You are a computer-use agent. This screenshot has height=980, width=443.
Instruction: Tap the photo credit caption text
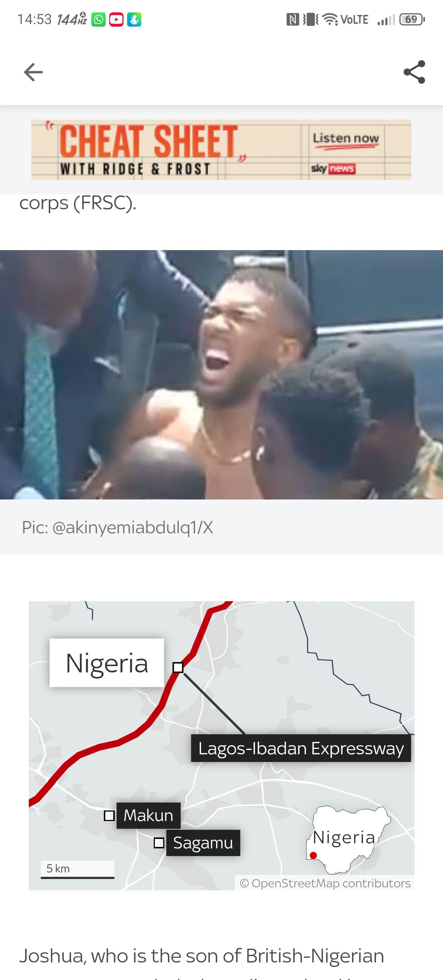pyautogui.click(x=117, y=528)
